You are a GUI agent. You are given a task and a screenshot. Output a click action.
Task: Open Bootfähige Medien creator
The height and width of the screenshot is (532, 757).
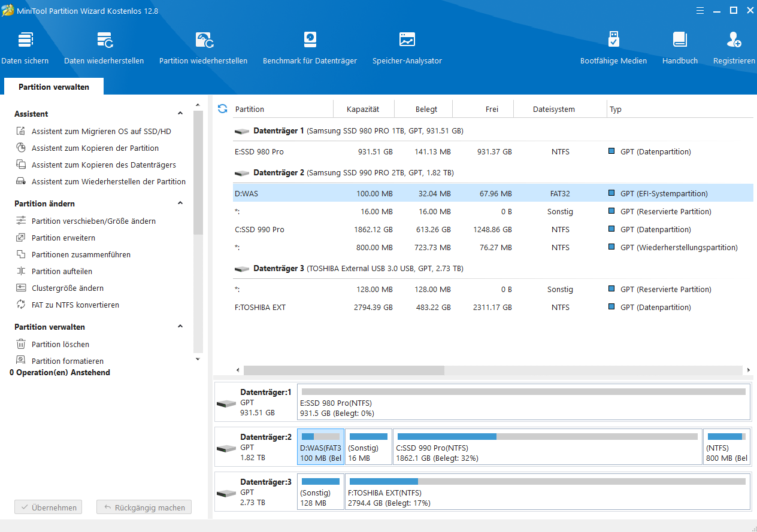(x=613, y=48)
